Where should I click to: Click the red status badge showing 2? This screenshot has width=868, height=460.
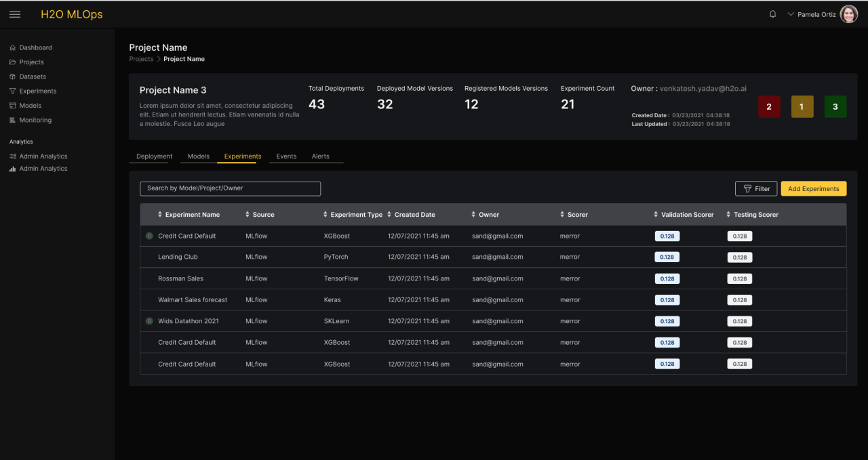(x=769, y=107)
